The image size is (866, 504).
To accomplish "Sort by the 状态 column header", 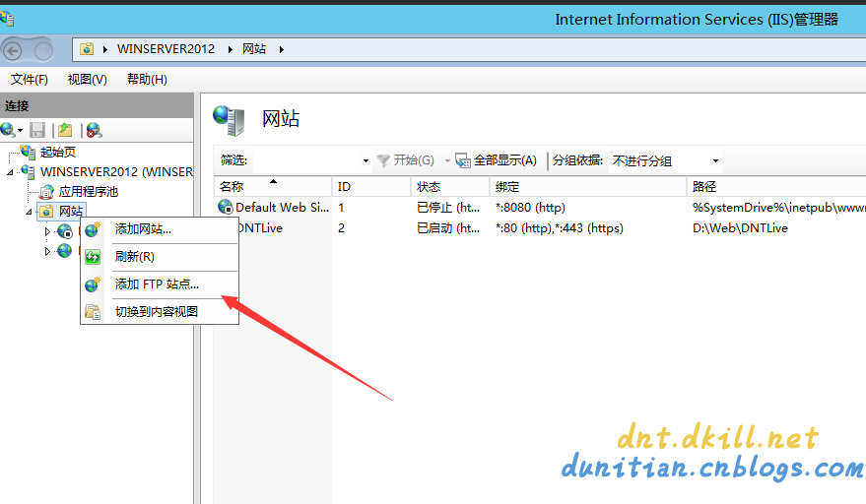I will (x=450, y=187).
